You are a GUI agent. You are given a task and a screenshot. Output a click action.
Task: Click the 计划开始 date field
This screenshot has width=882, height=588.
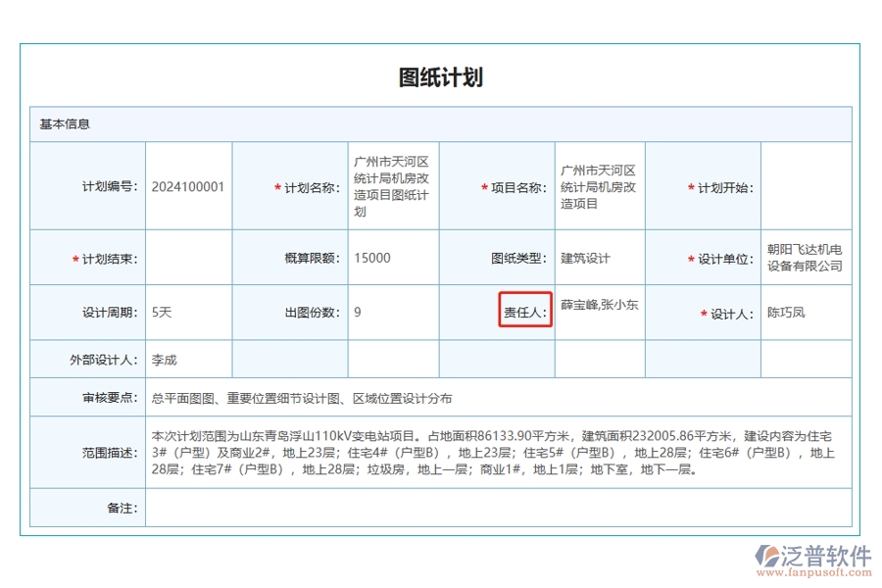tap(806, 186)
